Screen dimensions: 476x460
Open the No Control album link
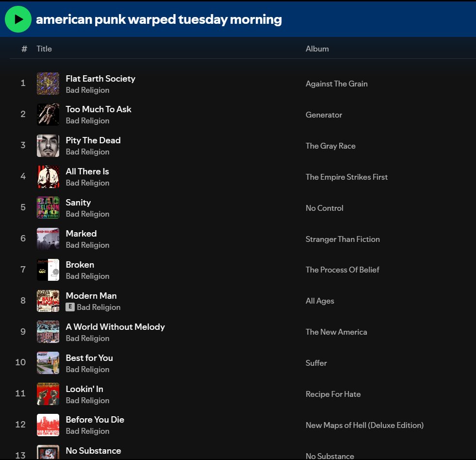coord(324,208)
